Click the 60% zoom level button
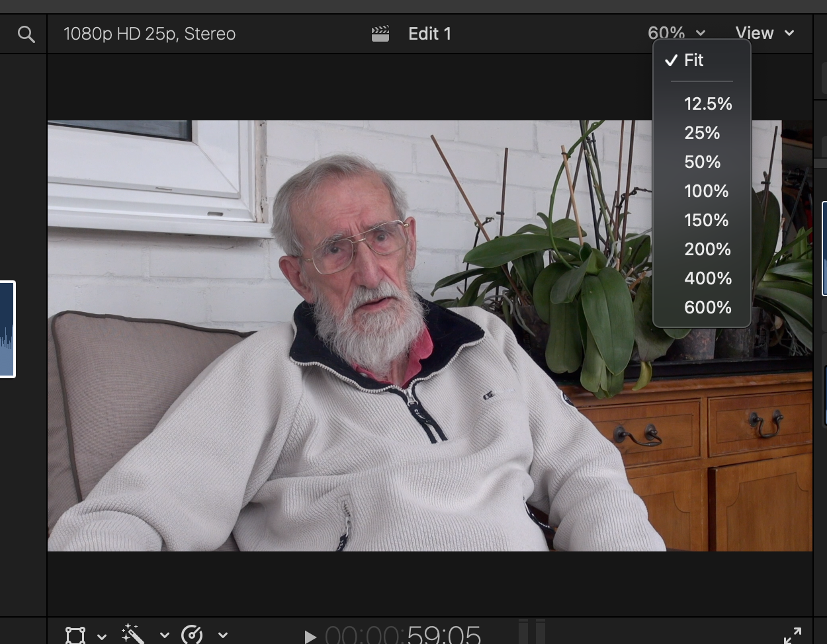Viewport: 827px width, 644px height. pyautogui.click(x=675, y=33)
